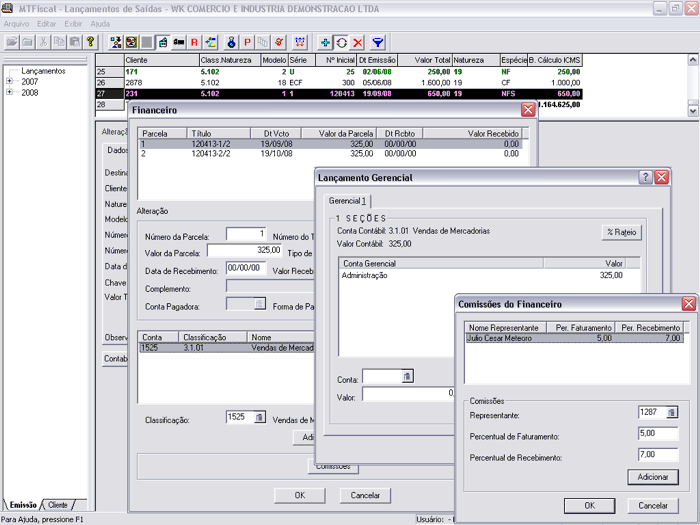
Task: Expand the 2008 tree node
Action: click(10, 92)
